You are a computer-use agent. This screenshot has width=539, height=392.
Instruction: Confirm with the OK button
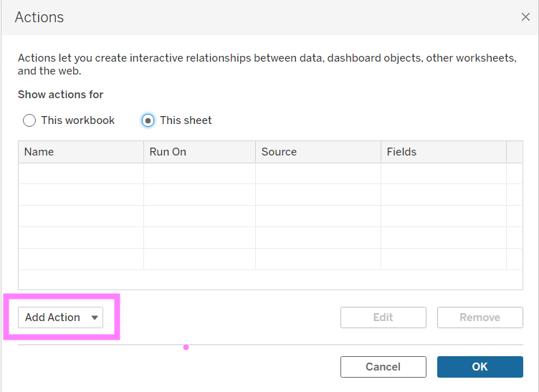[480, 367]
